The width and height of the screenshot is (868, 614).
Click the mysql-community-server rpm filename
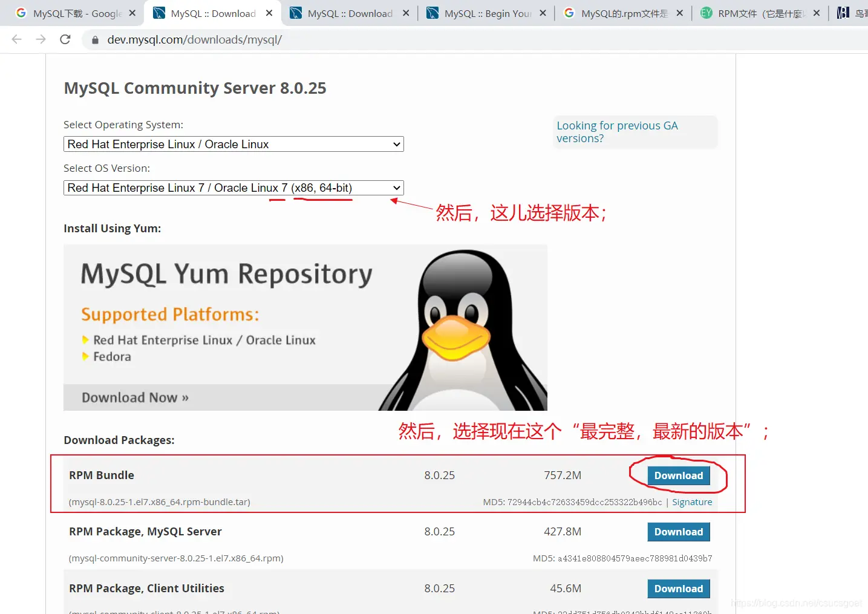(176, 558)
